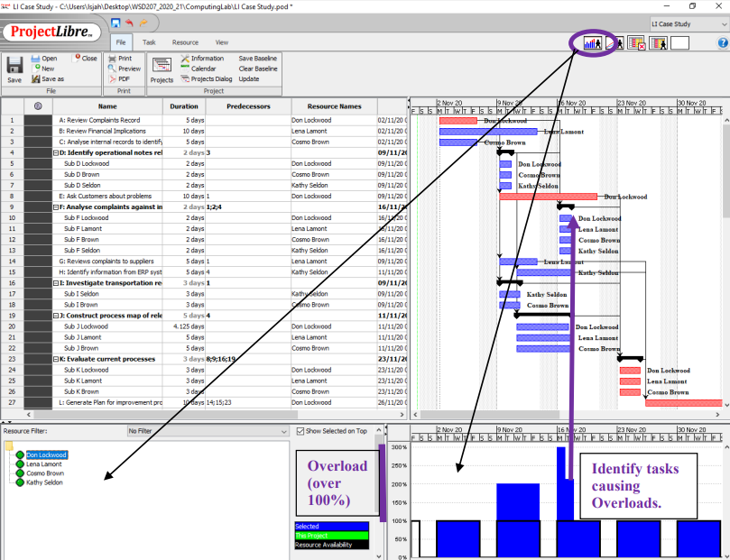This screenshot has height=560, width=730.
Task: Open the Charts sub-view icon
Action: pyautogui.click(x=614, y=43)
